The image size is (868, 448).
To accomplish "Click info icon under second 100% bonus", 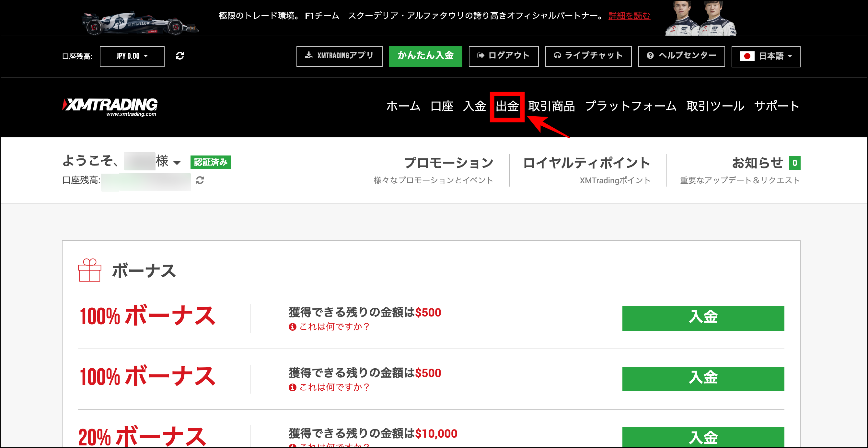I will 292,387.
